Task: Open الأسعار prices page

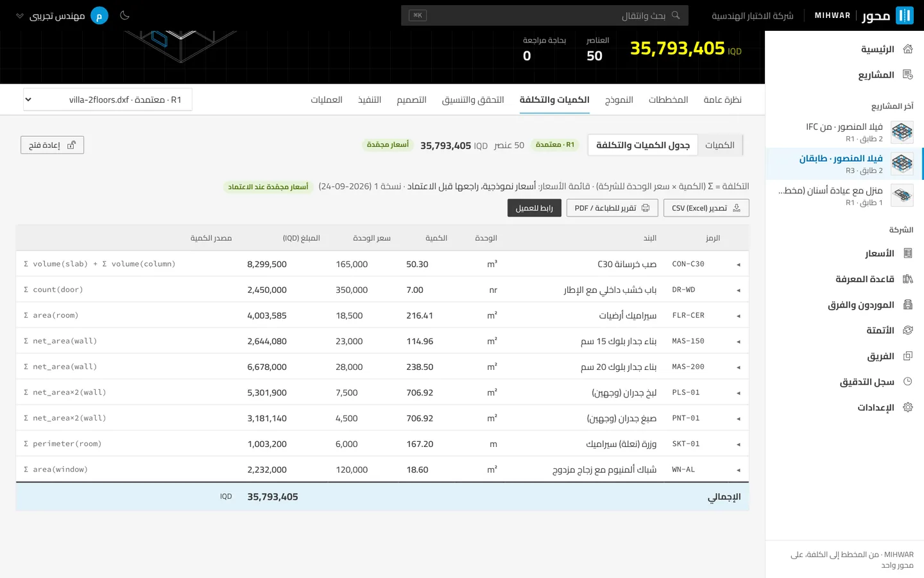Action: [x=844, y=254]
